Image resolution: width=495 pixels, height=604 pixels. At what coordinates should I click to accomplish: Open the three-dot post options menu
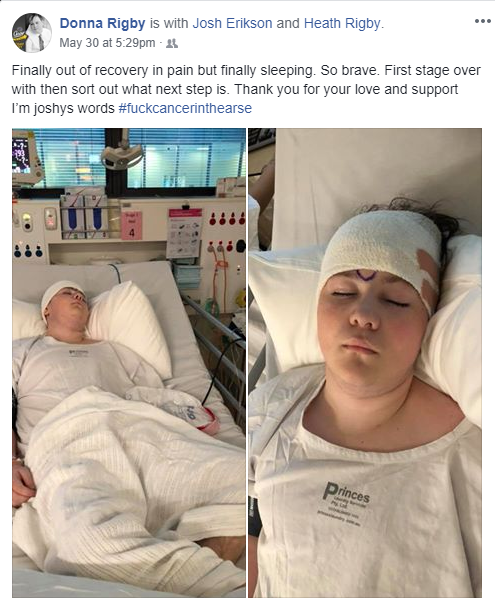coord(483,21)
